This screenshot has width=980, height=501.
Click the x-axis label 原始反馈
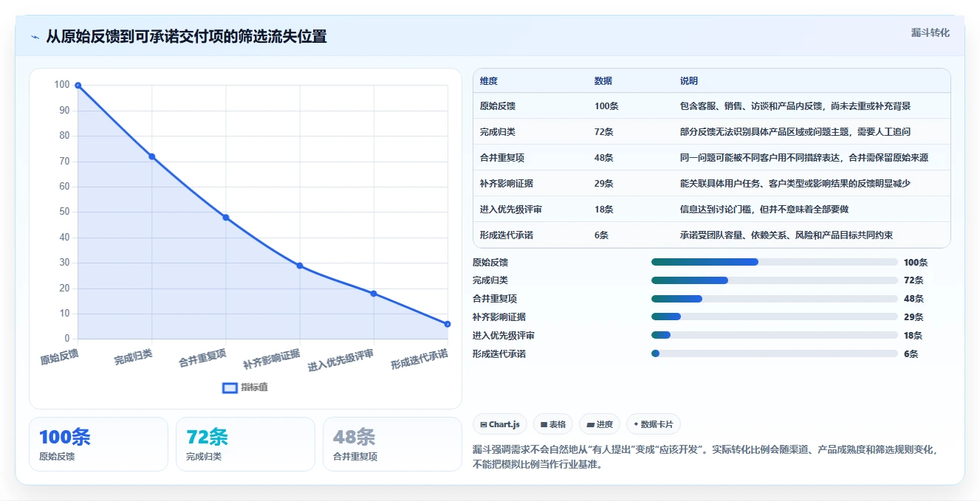click(60, 357)
